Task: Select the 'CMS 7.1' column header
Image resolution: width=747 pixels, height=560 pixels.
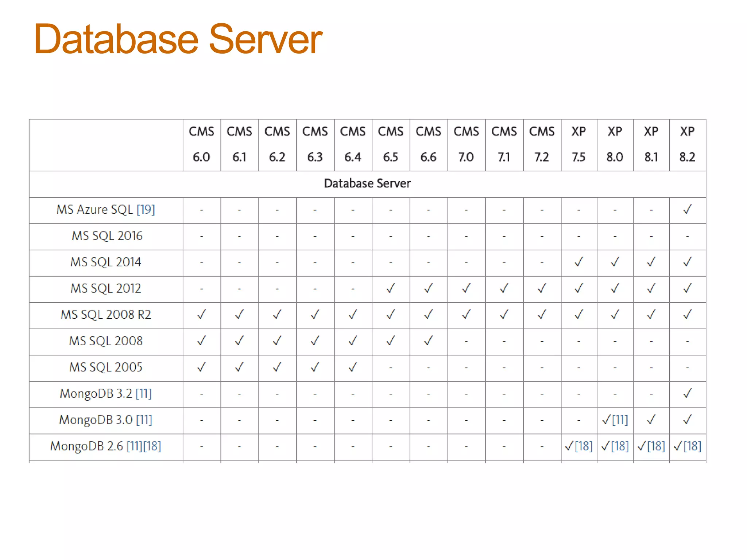Action: pyautogui.click(x=504, y=145)
